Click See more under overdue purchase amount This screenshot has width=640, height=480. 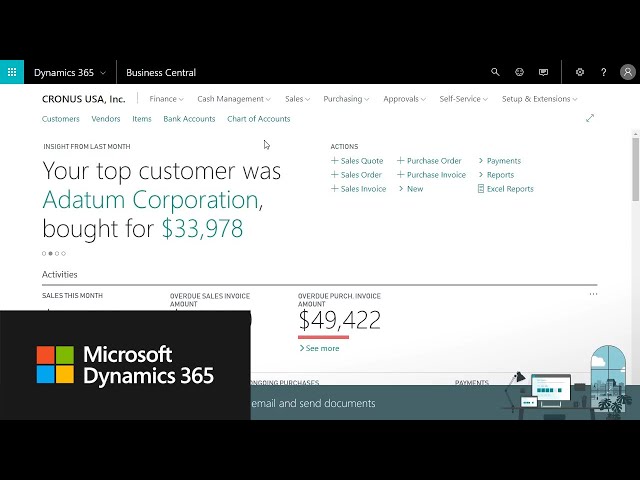pos(319,348)
